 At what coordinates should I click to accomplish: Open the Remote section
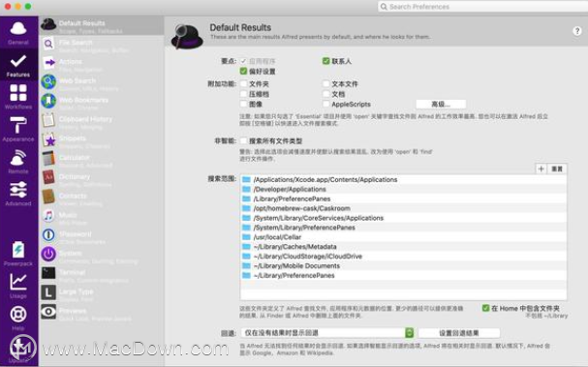point(18,162)
